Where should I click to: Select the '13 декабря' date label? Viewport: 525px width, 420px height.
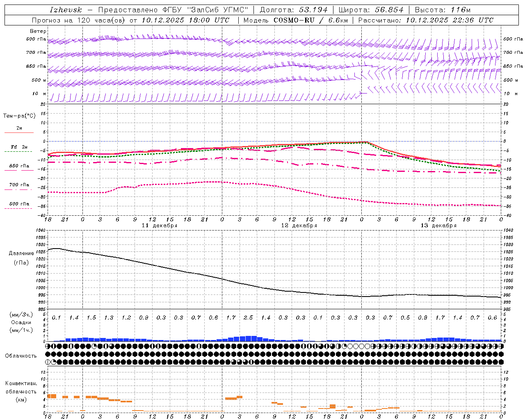(438, 226)
